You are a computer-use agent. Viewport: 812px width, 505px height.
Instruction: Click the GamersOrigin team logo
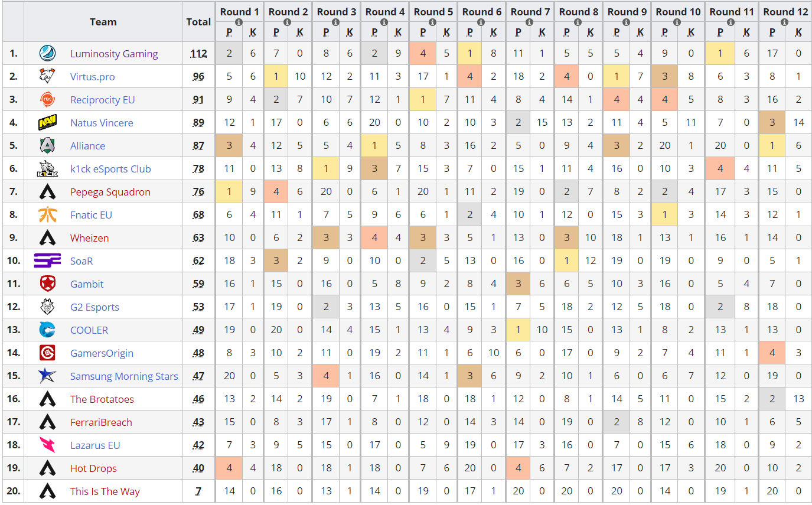click(47, 353)
